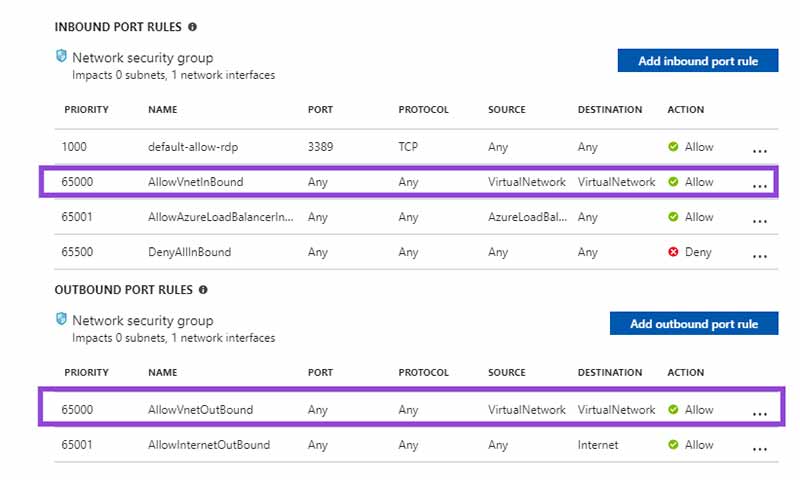Click Add outbound port rule button
800x480 pixels.
click(694, 323)
